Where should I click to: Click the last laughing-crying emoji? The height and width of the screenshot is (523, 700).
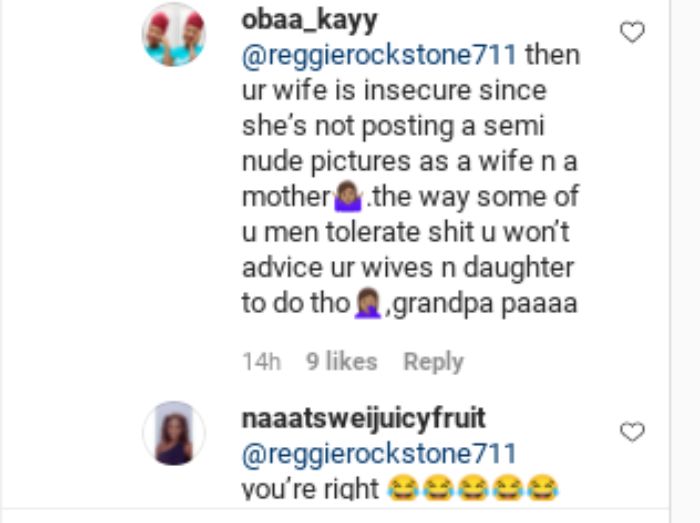[542, 488]
